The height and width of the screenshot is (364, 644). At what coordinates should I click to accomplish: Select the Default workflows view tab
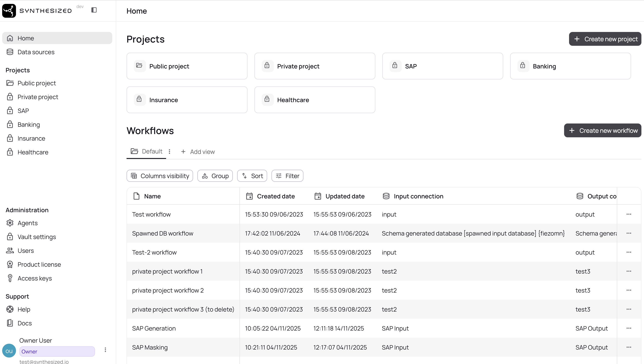pyautogui.click(x=147, y=152)
